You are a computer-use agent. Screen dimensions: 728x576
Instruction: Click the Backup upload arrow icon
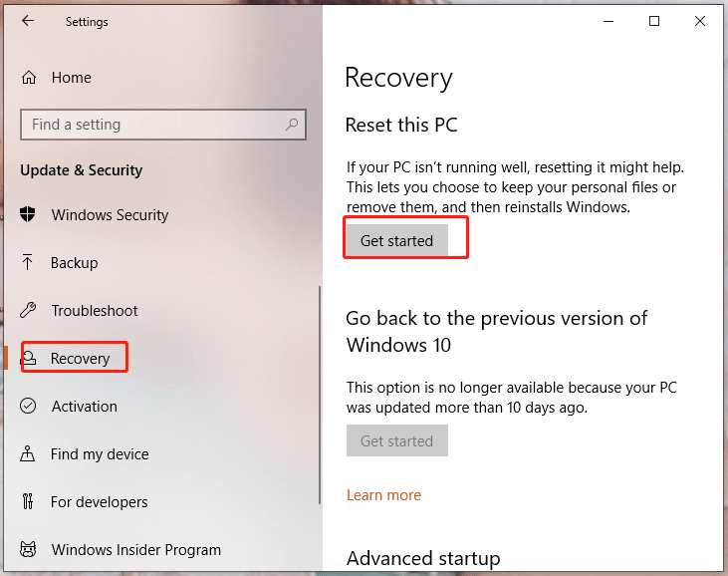(x=28, y=262)
